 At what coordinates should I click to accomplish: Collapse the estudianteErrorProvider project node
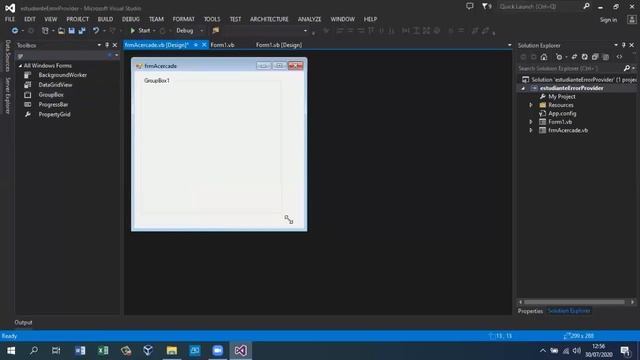point(523,88)
